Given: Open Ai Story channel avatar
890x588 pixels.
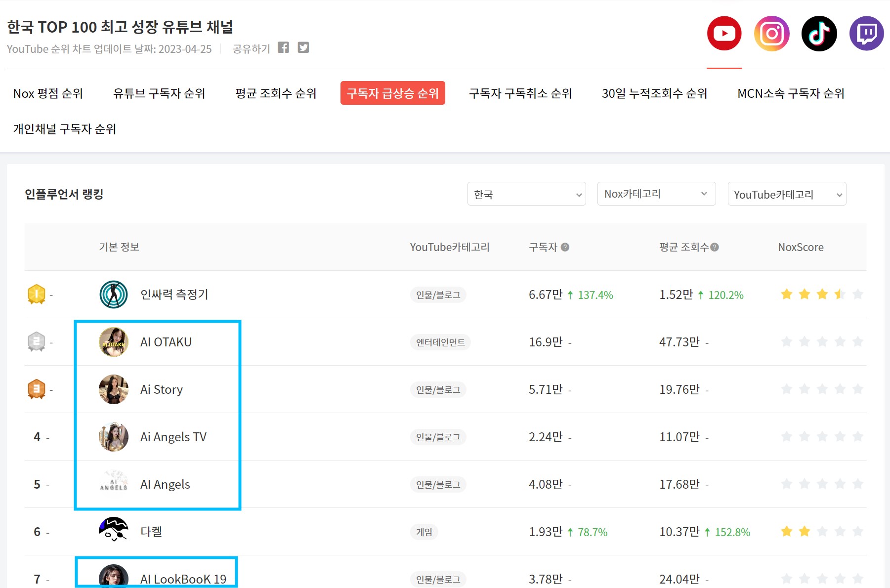Looking at the screenshot, I should click(x=114, y=389).
